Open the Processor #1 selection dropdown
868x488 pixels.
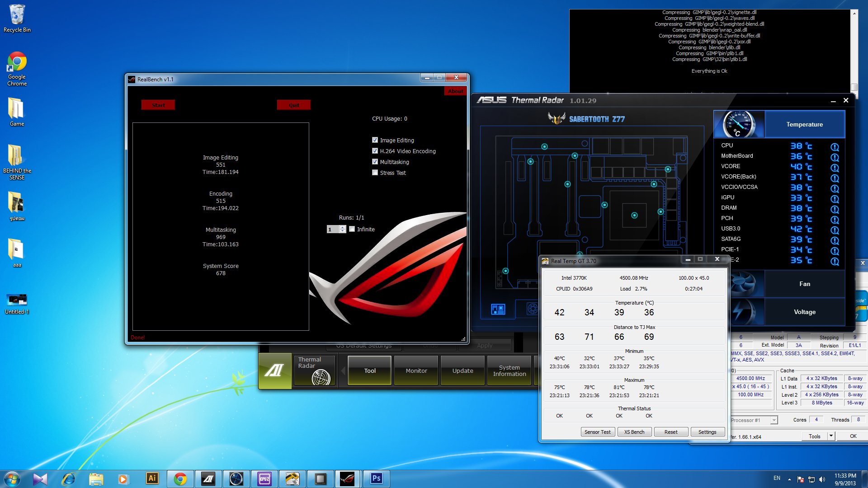click(774, 420)
